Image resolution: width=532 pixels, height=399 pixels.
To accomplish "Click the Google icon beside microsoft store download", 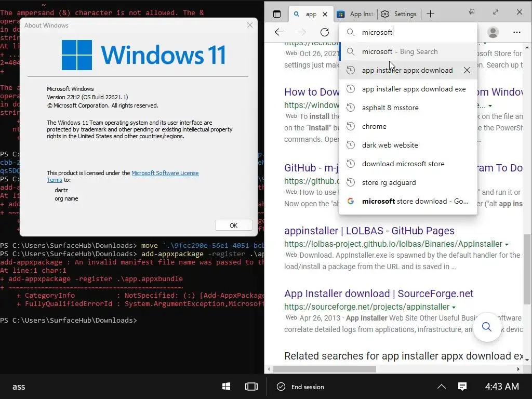I will click(x=351, y=201).
